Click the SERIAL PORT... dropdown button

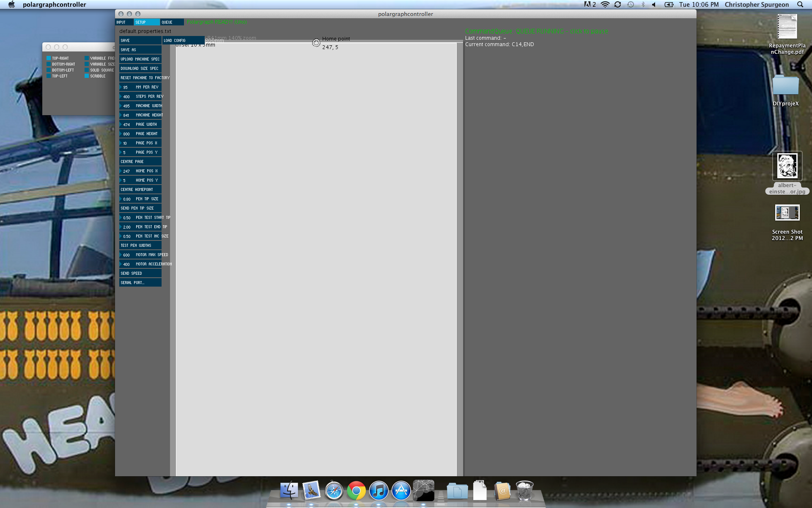pos(140,283)
